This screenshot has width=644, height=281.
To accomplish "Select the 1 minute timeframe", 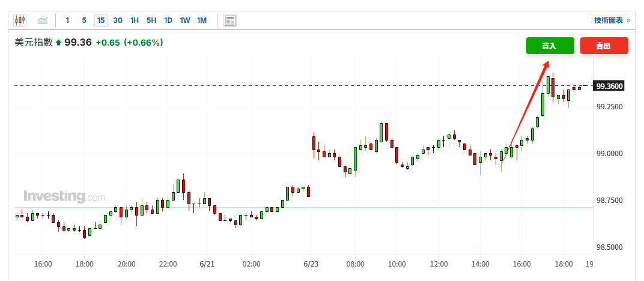I will click(x=67, y=20).
